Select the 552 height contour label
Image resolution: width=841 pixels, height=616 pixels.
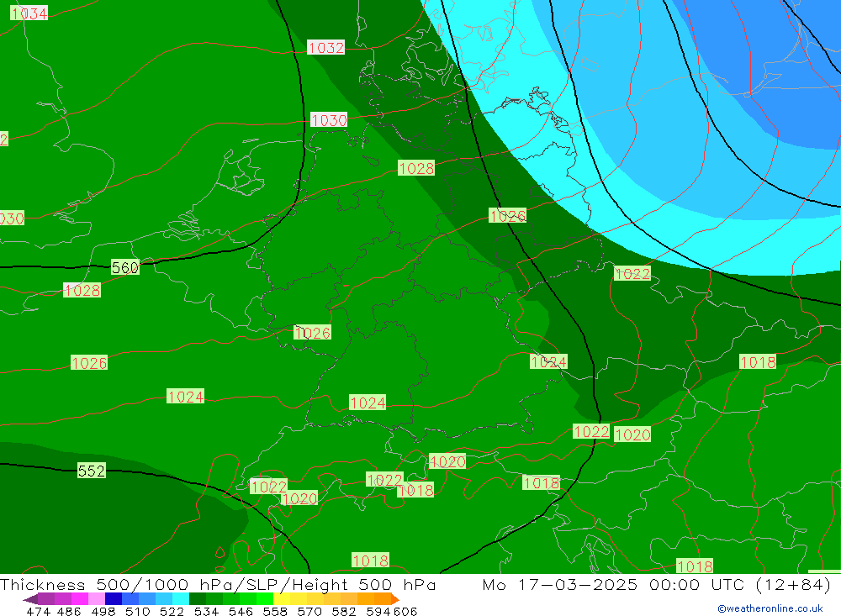tap(91, 471)
